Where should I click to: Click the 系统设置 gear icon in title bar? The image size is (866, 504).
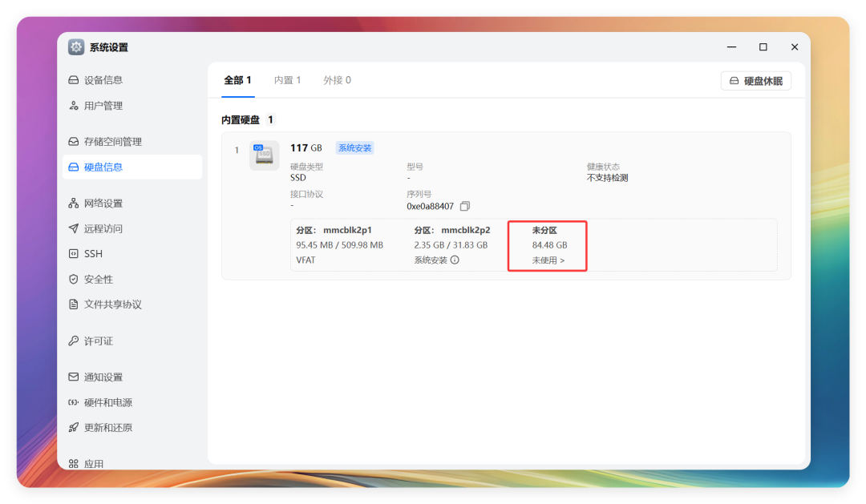click(x=76, y=47)
